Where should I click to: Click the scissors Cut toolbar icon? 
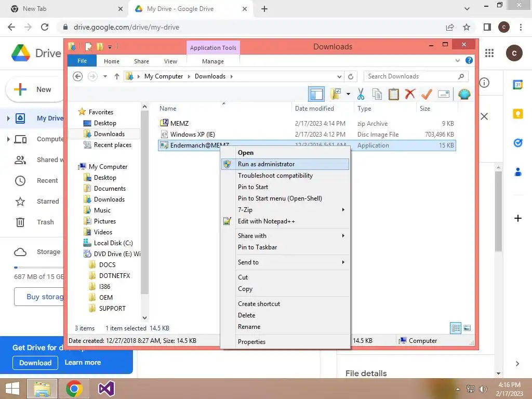coord(361,94)
